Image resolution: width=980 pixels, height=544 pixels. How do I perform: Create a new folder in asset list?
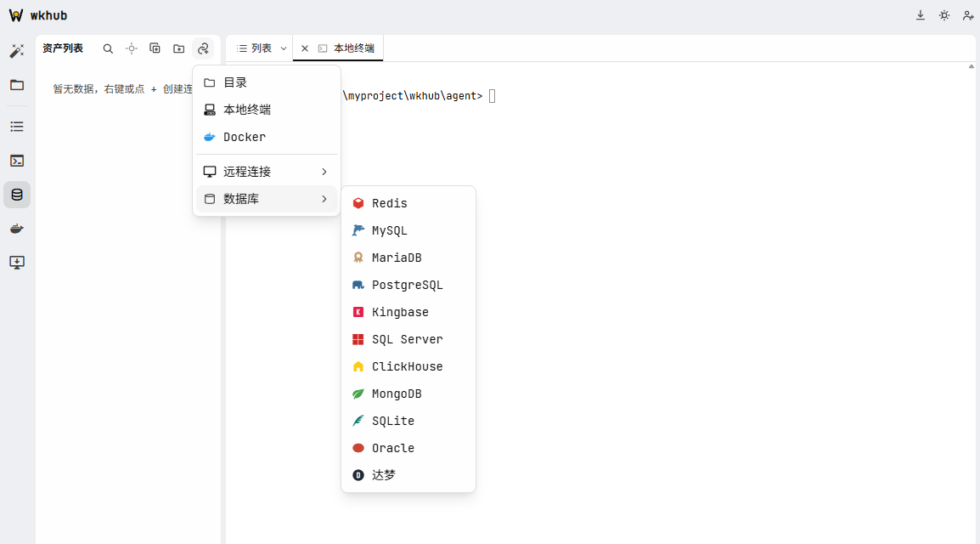[178, 48]
